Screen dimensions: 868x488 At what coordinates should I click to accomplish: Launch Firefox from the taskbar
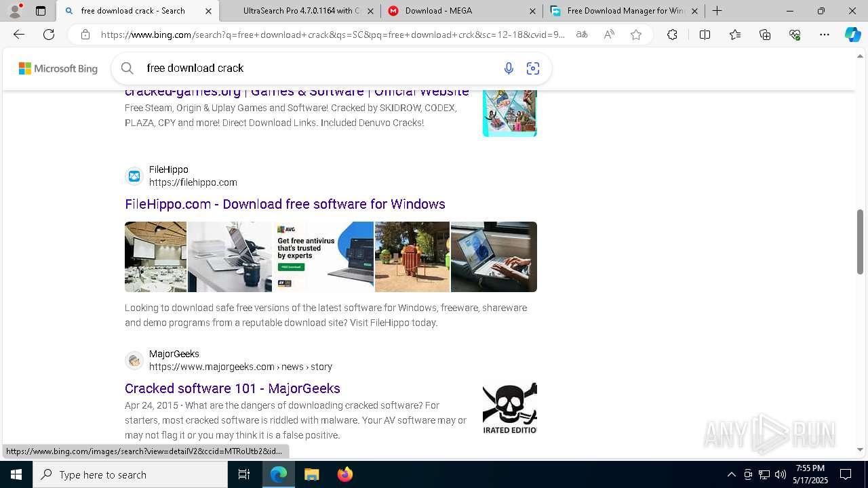point(344,474)
